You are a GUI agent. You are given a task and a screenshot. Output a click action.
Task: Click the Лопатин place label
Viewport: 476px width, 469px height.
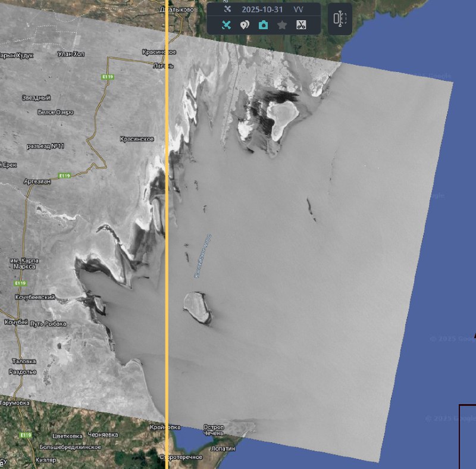click(x=223, y=448)
